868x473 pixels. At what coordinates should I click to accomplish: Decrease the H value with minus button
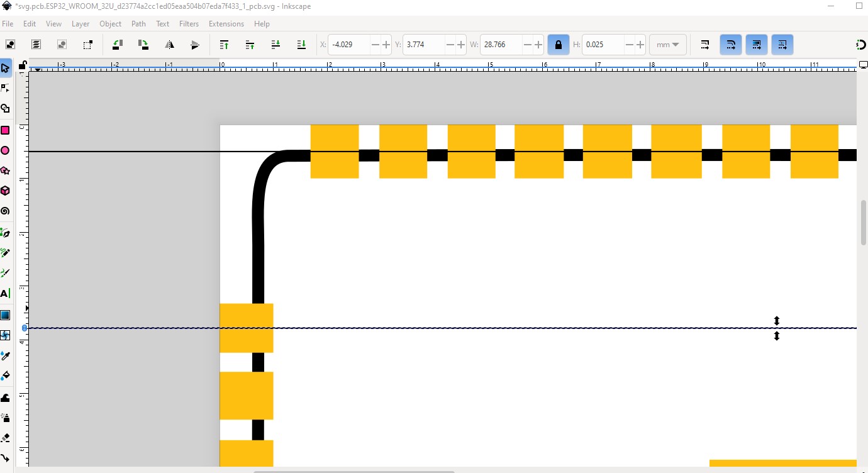(x=629, y=45)
